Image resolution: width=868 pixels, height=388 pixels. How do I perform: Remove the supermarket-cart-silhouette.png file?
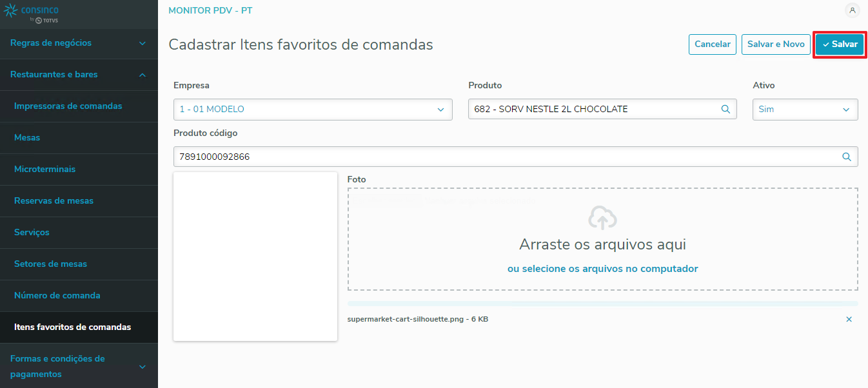849,319
